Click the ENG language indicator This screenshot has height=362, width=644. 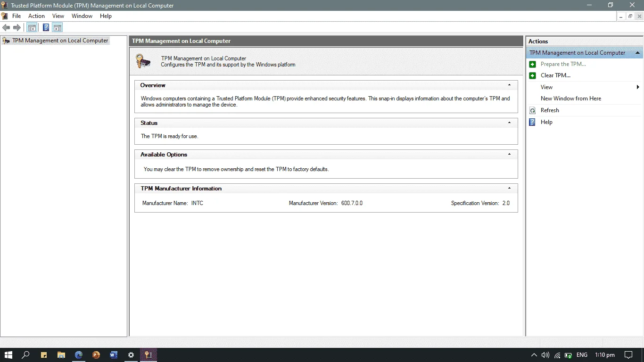tap(582, 355)
